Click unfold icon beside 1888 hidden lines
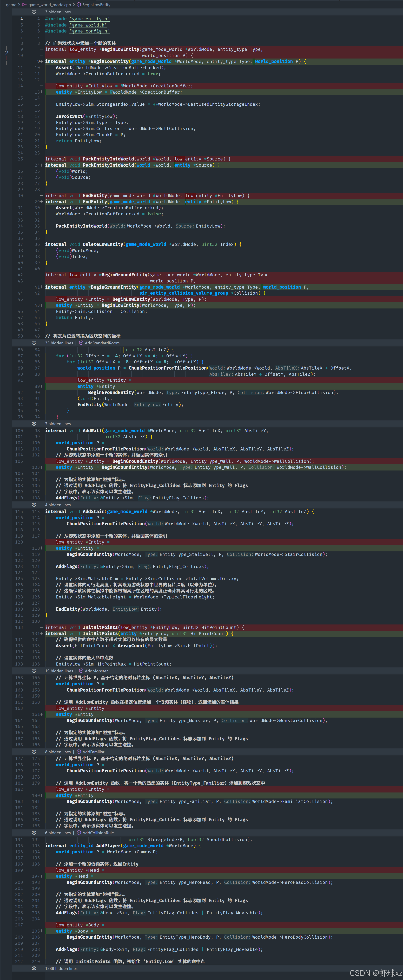 point(34,968)
